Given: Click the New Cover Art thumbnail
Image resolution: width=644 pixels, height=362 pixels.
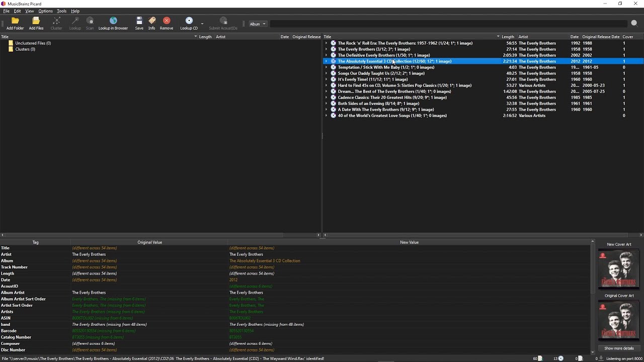Looking at the screenshot, I should [619, 269].
